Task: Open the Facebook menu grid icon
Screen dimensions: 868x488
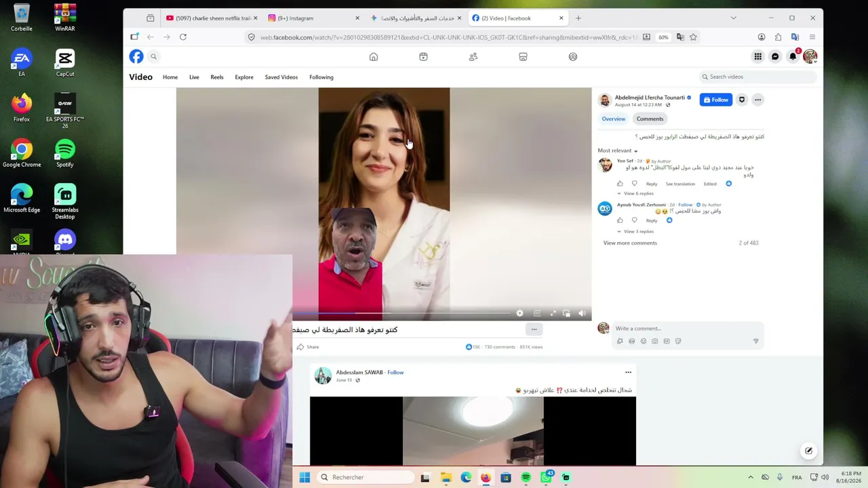Action: 758,57
